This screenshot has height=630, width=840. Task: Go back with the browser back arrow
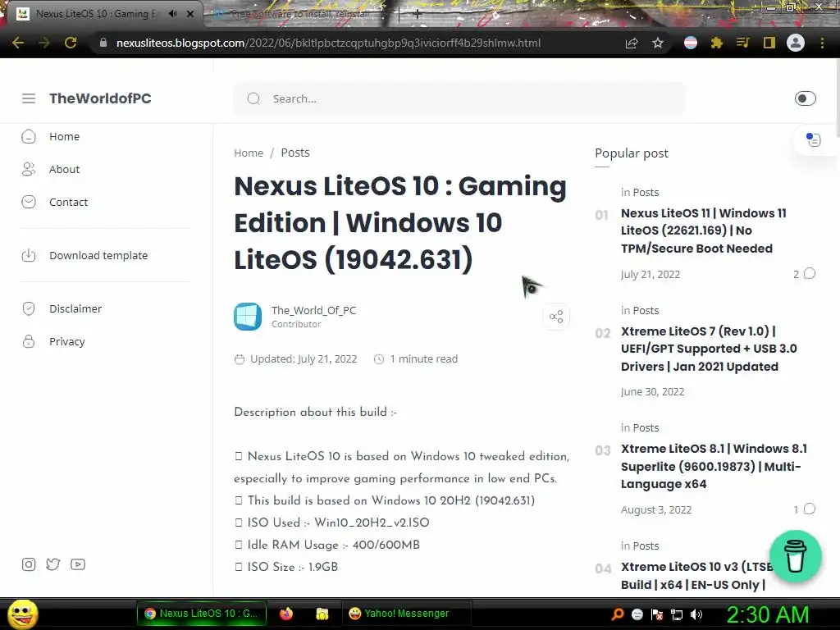coord(18,43)
